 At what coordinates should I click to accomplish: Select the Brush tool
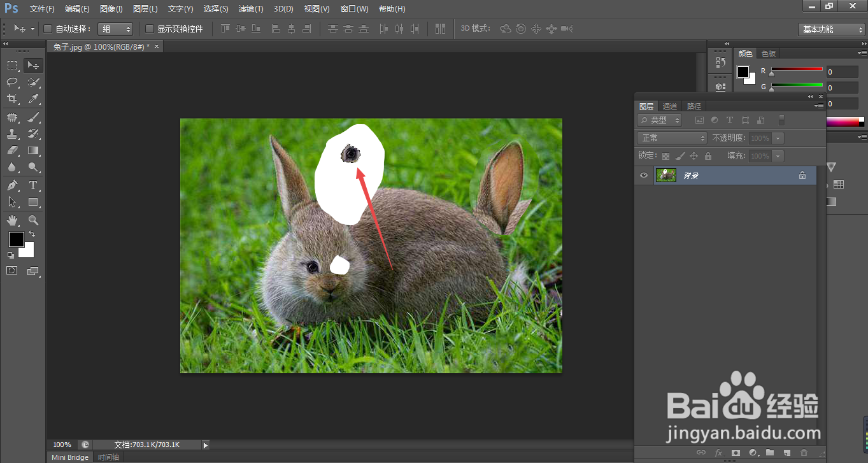tap(33, 117)
